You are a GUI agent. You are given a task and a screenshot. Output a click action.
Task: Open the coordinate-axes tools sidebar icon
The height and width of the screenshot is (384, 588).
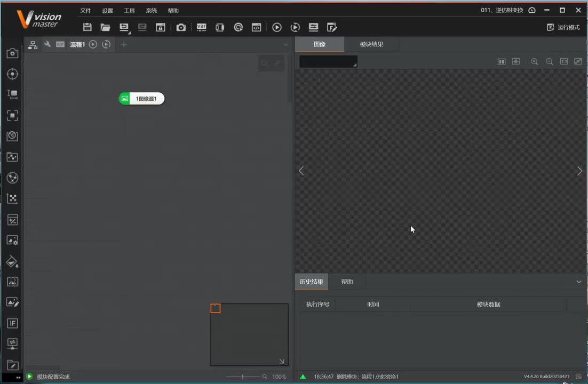12,198
